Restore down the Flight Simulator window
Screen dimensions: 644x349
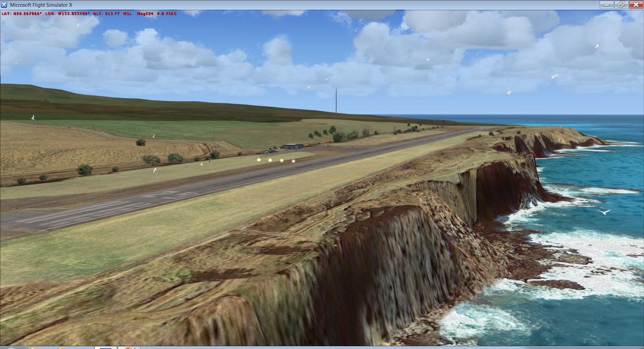[621, 5]
